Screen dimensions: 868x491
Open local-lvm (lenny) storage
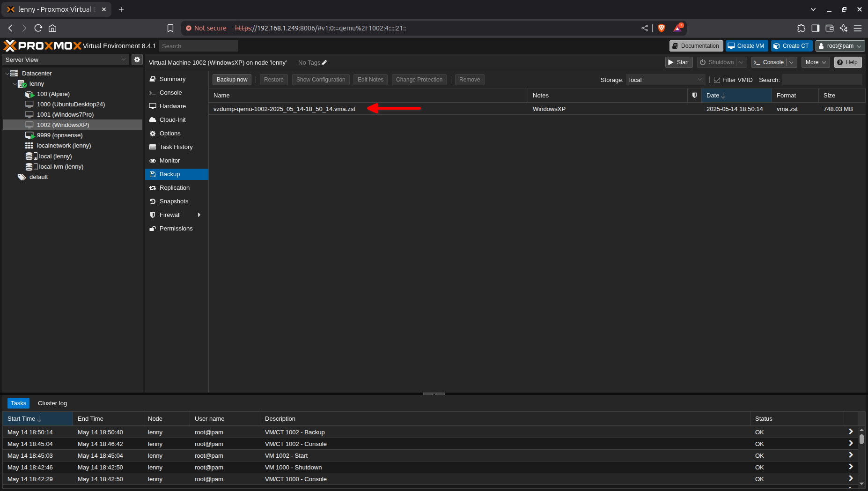pyautogui.click(x=61, y=167)
